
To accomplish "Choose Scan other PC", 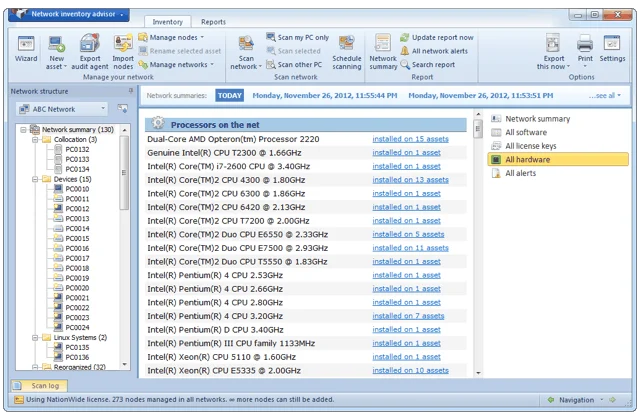I will point(294,64).
